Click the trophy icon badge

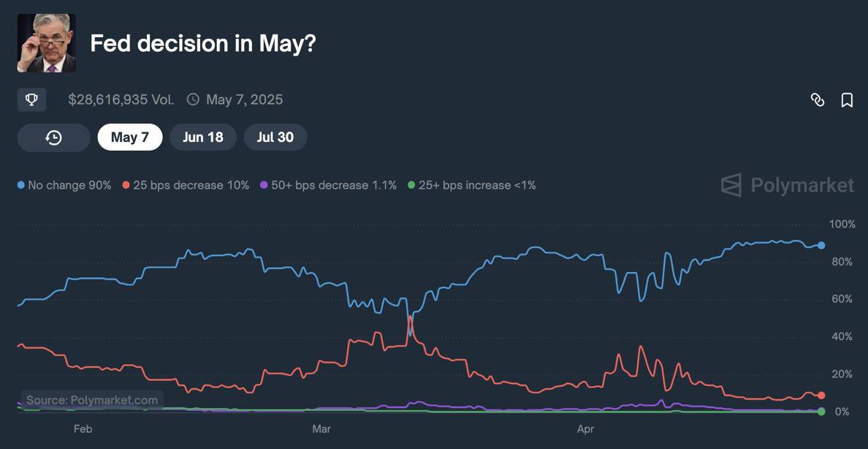[31, 99]
